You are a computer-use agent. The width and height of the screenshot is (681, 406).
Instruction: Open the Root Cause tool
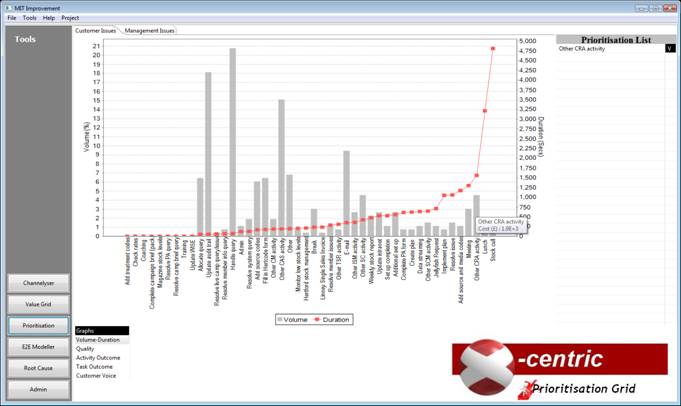coord(38,367)
